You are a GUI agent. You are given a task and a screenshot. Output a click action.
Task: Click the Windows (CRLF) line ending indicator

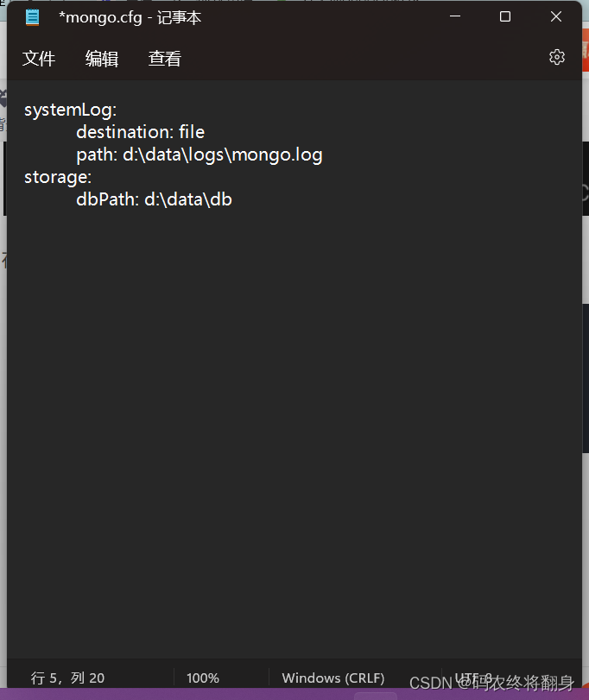coord(333,678)
